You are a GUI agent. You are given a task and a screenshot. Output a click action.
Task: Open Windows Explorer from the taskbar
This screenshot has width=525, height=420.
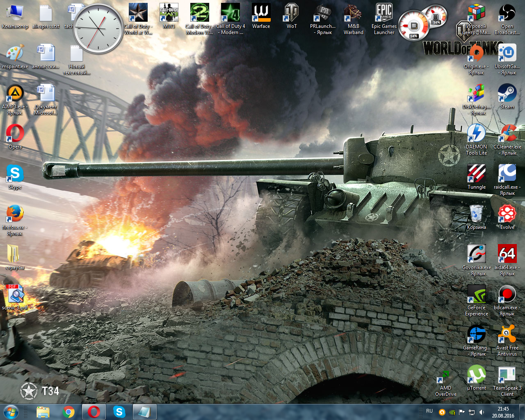[43, 412]
